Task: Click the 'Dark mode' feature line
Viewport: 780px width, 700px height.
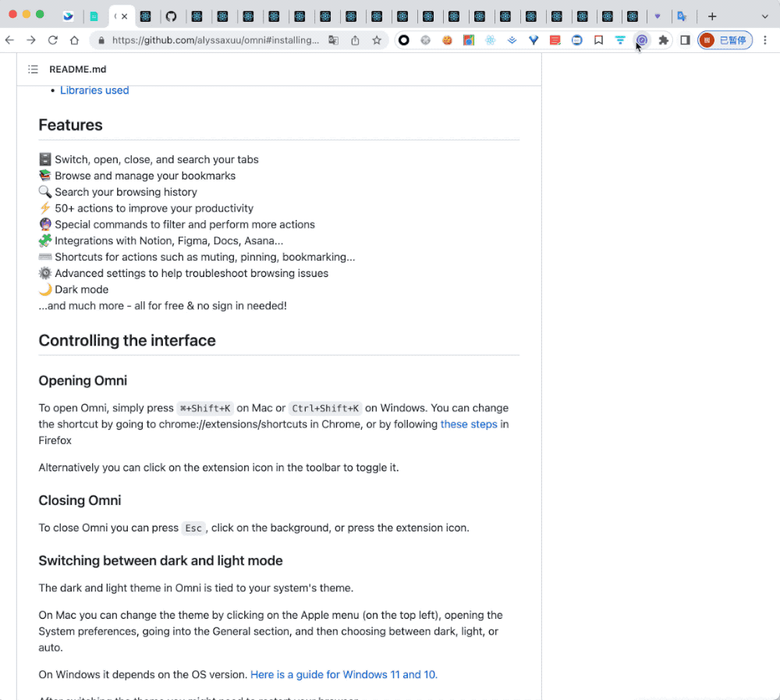Action: click(x=82, y=290)
